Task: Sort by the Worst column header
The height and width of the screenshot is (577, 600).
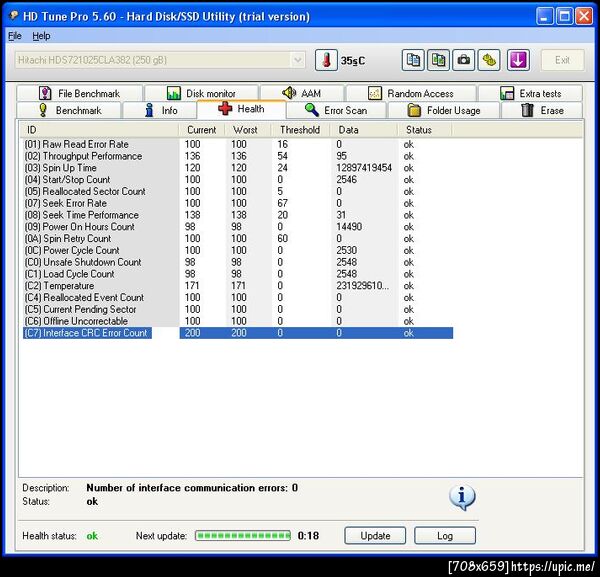Action: pyautogui.click(x=248, y=130)
